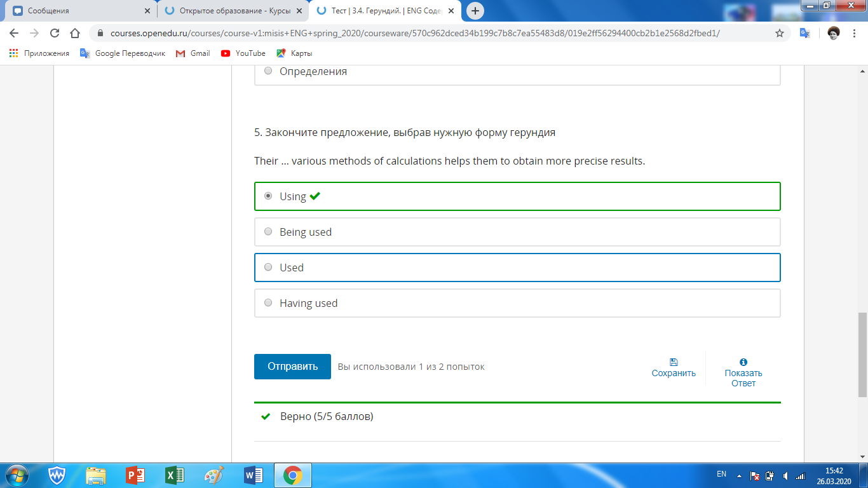Image resolution: width=868 pixels, height=488 pixels.
Task: Select the Chrome taskbar icon
Action: pyautogui.click(x=292, y=475)
